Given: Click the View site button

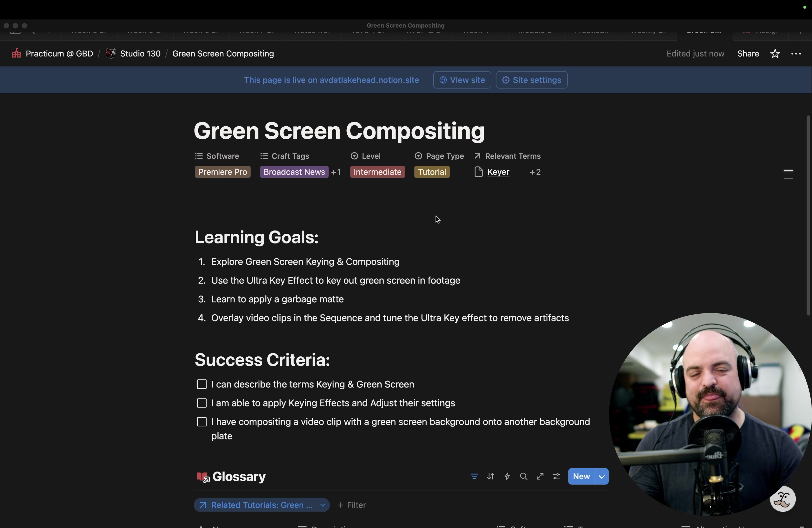Looking at the screenshot, I should click(462, 80).
